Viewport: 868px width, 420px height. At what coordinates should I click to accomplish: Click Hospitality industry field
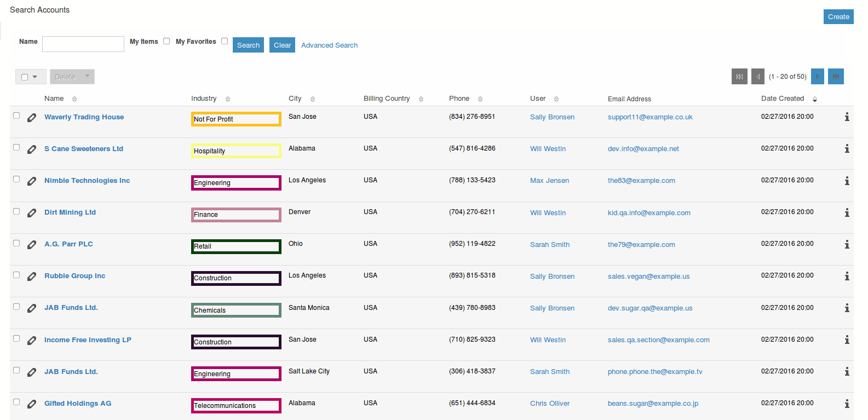coord(236,151)
